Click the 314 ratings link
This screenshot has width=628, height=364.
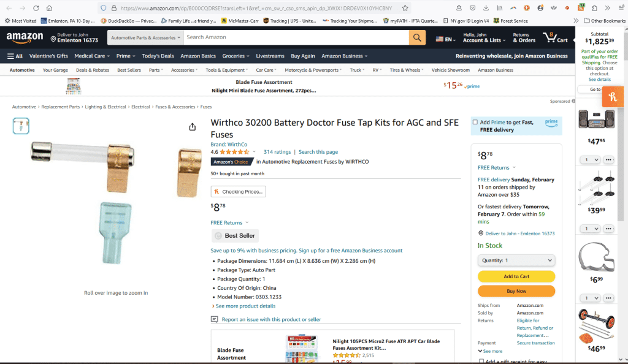coord(277,152)
